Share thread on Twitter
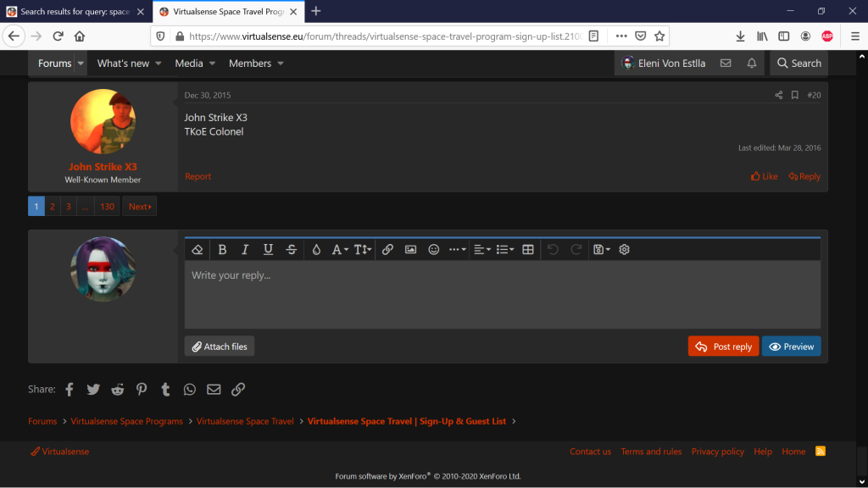This screenshot has width=868, height=488. [93, 390]
